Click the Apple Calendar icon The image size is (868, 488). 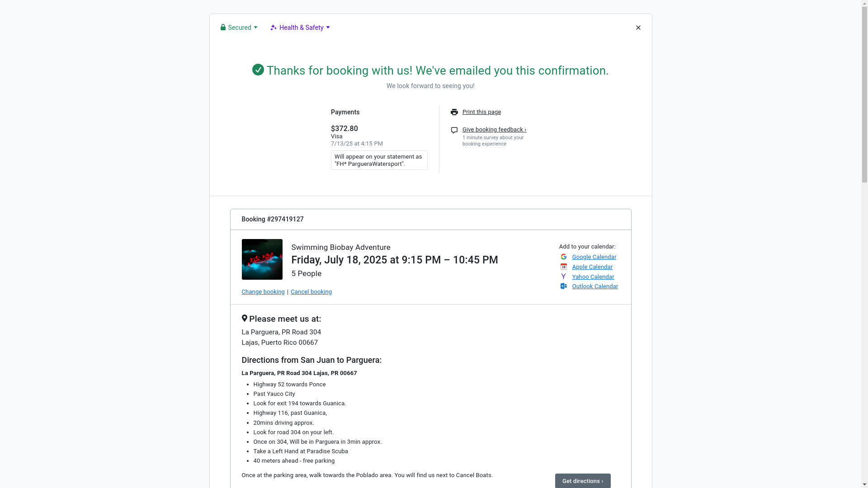[x=564, y=267]
